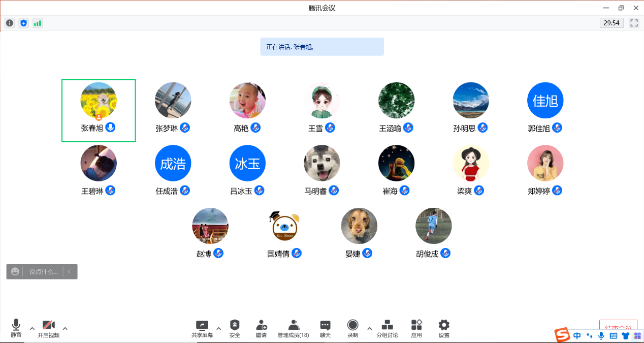Expand the video options arrow beside 开启视频
Screen dimensions: 644x343
65,328
